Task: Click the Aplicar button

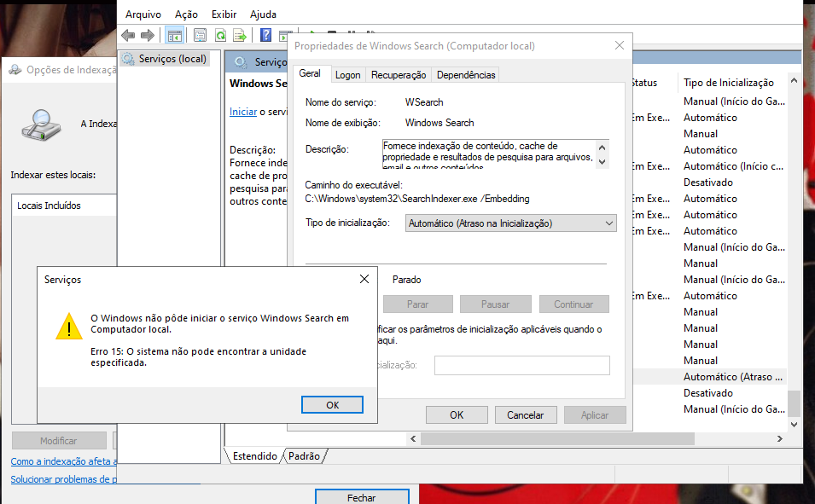Action: (x=595, y=415)
